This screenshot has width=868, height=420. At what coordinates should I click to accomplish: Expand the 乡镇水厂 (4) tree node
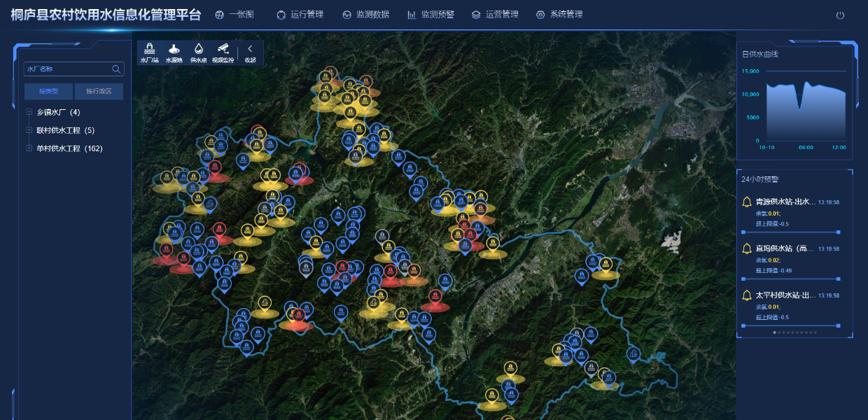point(29,112)
